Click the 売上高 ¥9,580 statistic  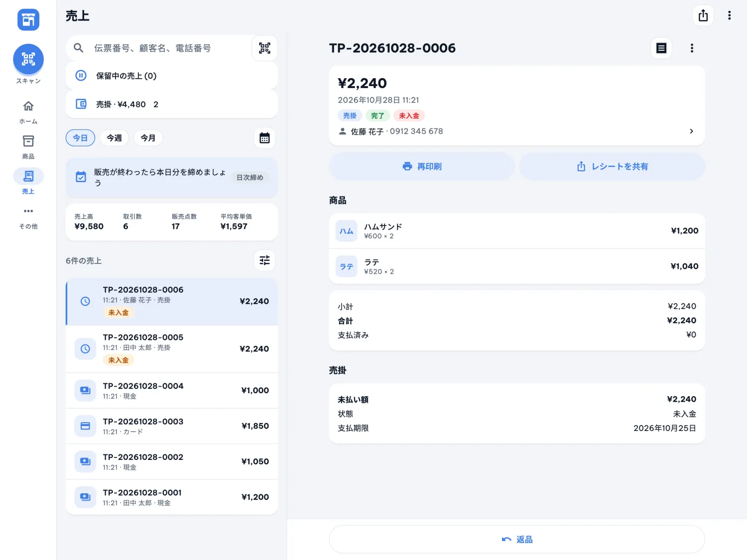tap(89, 222)
